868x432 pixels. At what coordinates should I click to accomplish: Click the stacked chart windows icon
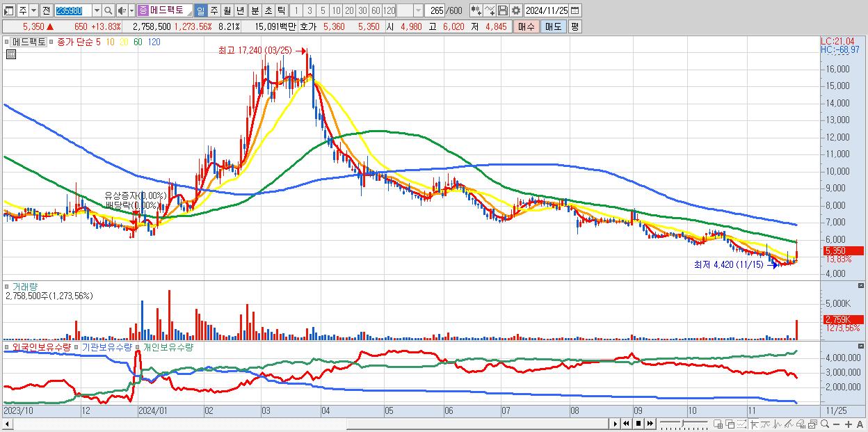pyautogui.click(x=812, y=424)
